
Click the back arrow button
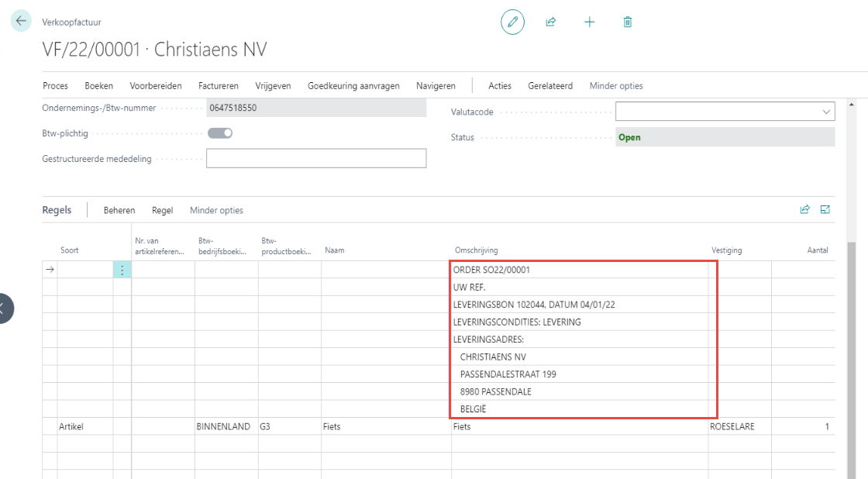click(x=21, y=22)
